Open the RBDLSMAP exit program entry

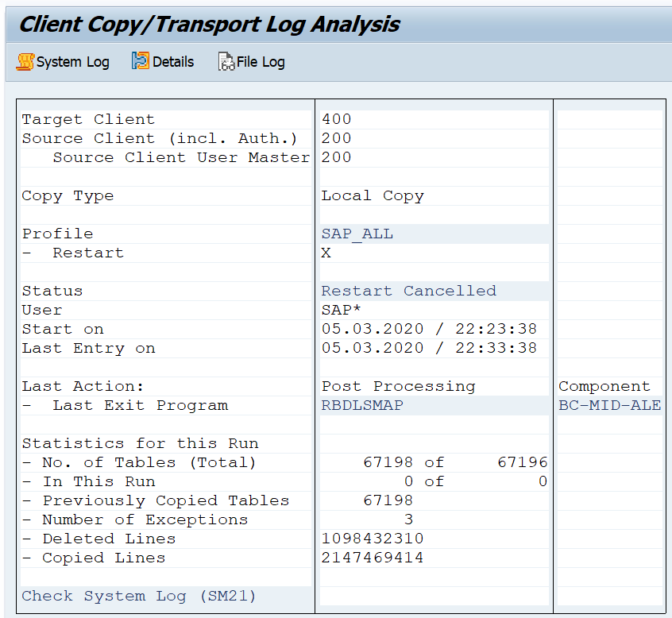[x=362, y=405]
